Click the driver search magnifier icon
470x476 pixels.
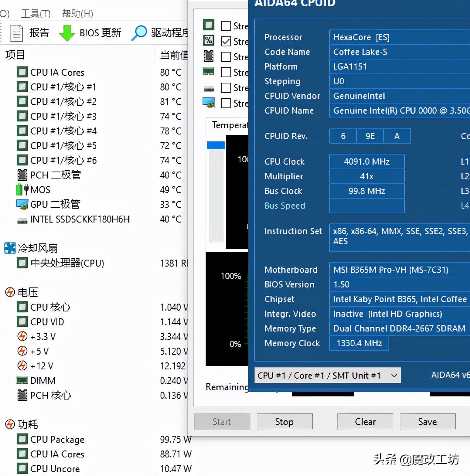(139, 33)
